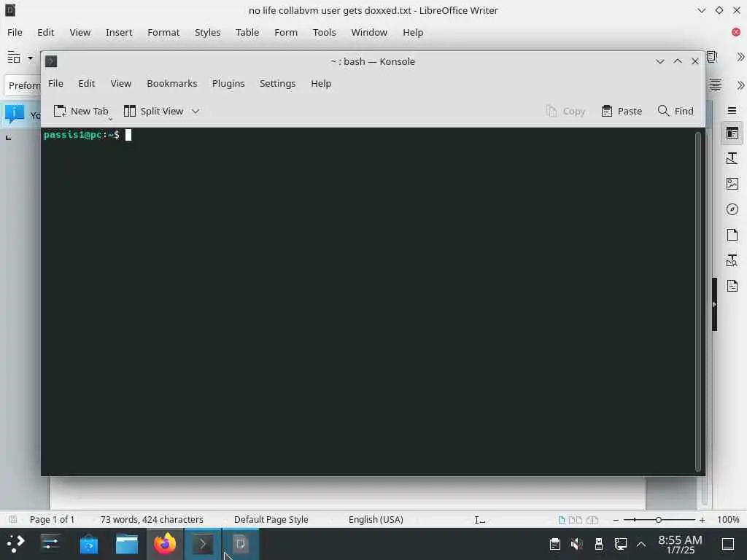
Task: Open Konsole Edit menu
Action: coord(86,83)
